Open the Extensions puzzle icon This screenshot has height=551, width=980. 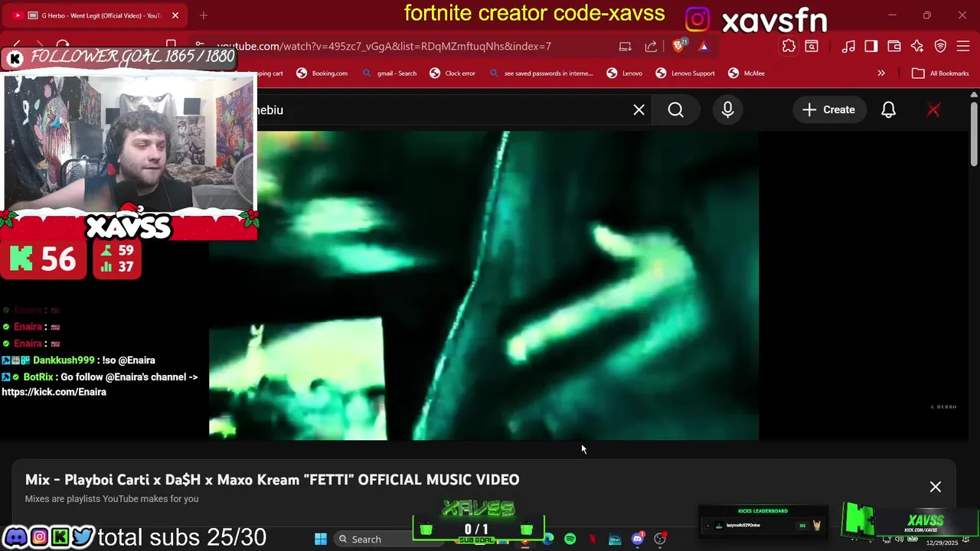(789, 47)
